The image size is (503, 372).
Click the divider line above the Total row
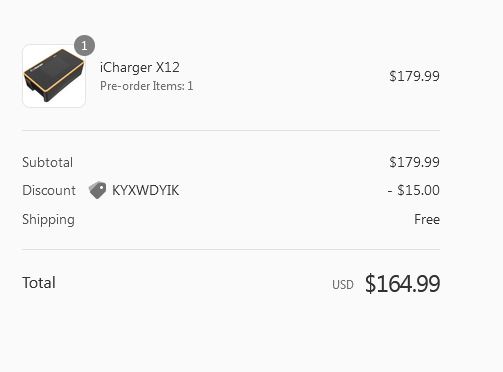pyautogui.click(x=231, y=249)
